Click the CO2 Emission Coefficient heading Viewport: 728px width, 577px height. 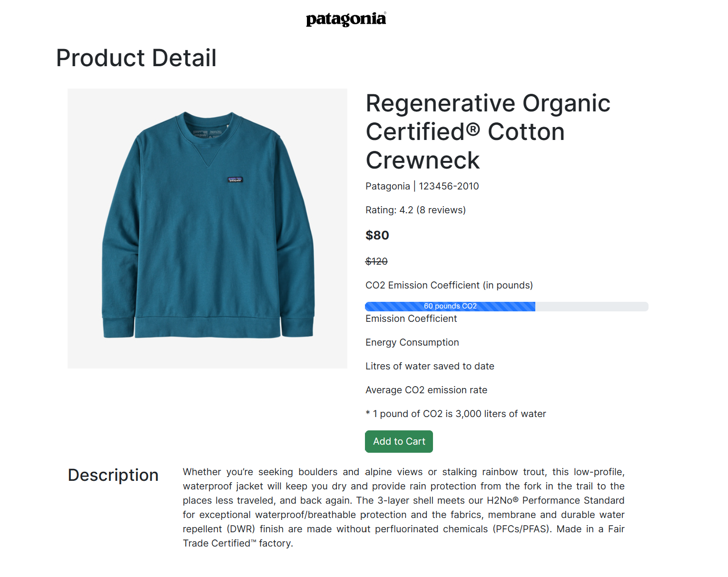pyautogui.click(x=449, y=285)
